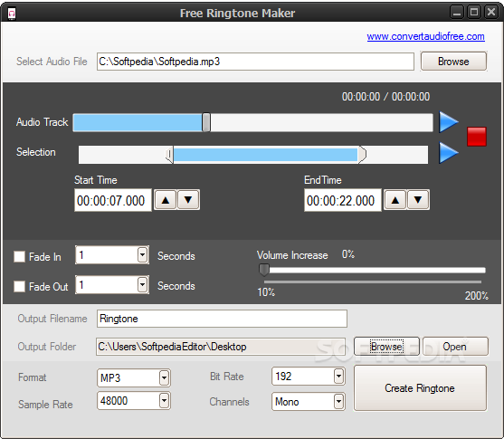Increase Start Time with the up arrow
The height and width of the screenshot is (439, 504).
(x=166, y=200)
